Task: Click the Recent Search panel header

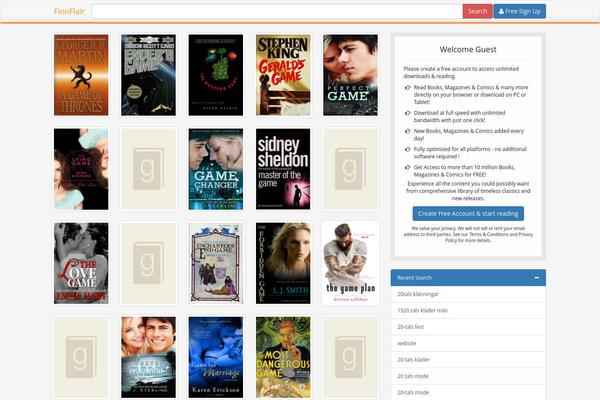Action: [x=468, y=278]
